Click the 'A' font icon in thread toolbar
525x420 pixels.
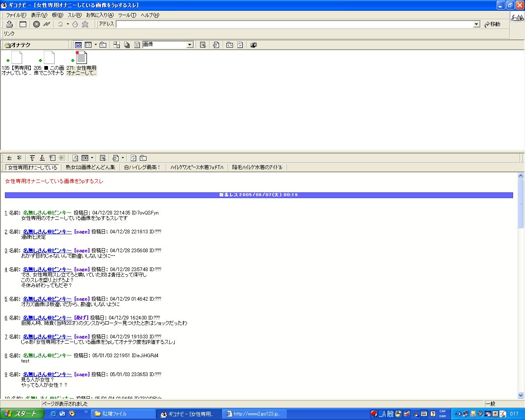75,158
